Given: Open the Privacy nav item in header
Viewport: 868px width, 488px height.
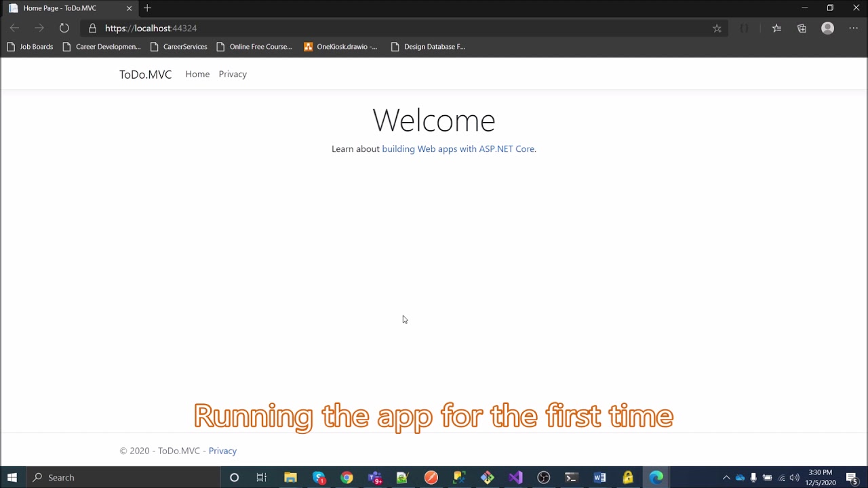Looking at the screenshot, I should tap(233, 74).
